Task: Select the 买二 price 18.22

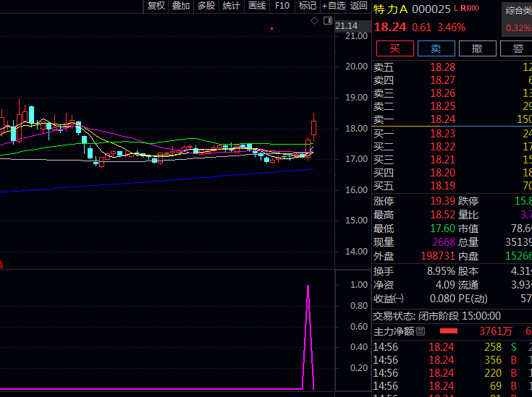Action: tap(443, 147)
